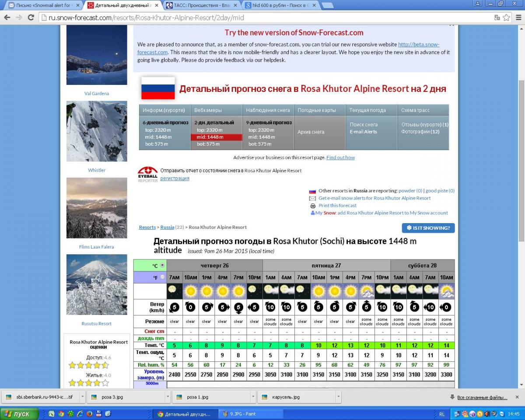525x420 pixels.
Task: Open dropdown arrow for роза 3.jpg download
Action: (168, 397)
